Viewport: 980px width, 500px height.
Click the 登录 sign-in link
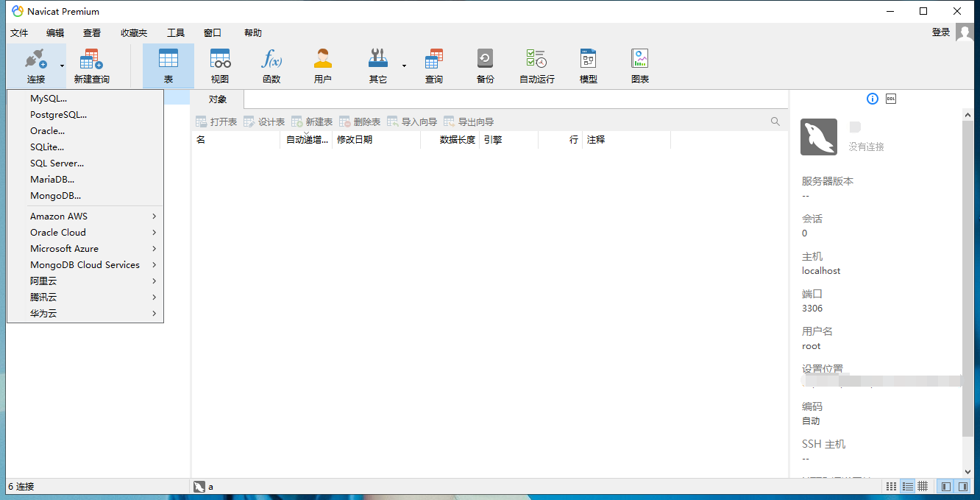[x=940, y=32]
